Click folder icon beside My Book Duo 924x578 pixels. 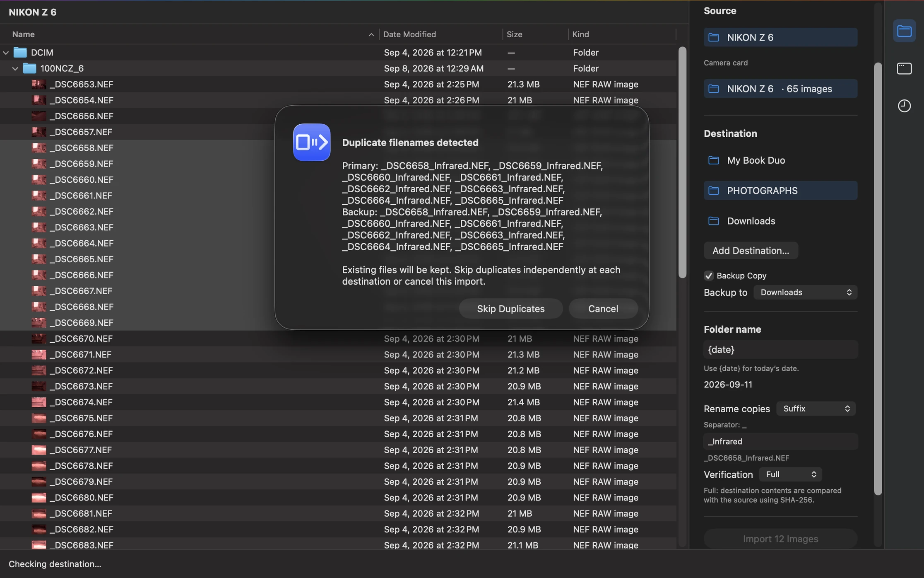(x=713, y=160)
